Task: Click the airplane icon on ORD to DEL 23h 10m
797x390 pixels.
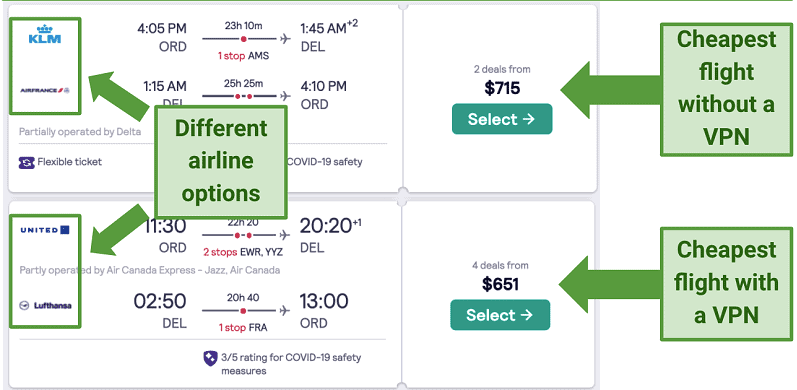Action: 285,39
